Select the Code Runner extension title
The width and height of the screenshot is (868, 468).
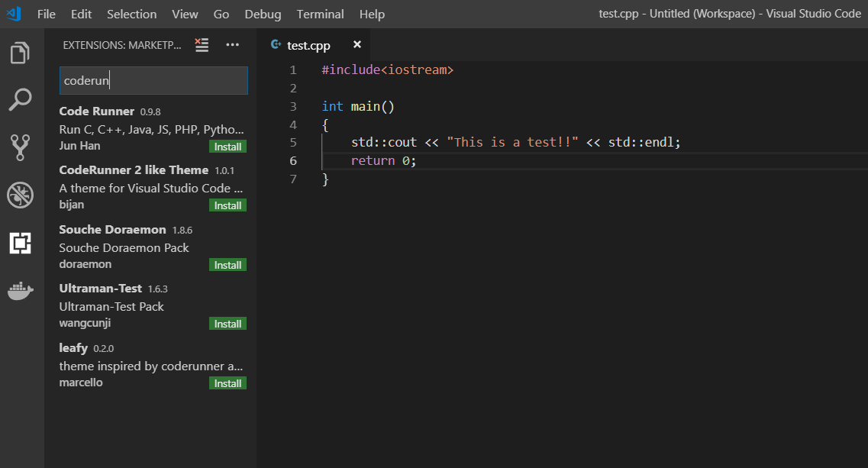tap(96, 111)
